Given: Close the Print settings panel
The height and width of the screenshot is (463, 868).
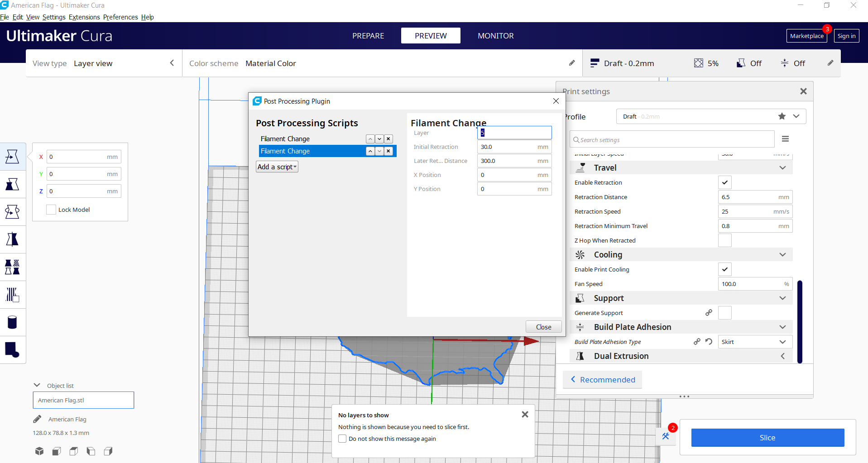Looking at the screenshot, I should (x=803, y=91).
